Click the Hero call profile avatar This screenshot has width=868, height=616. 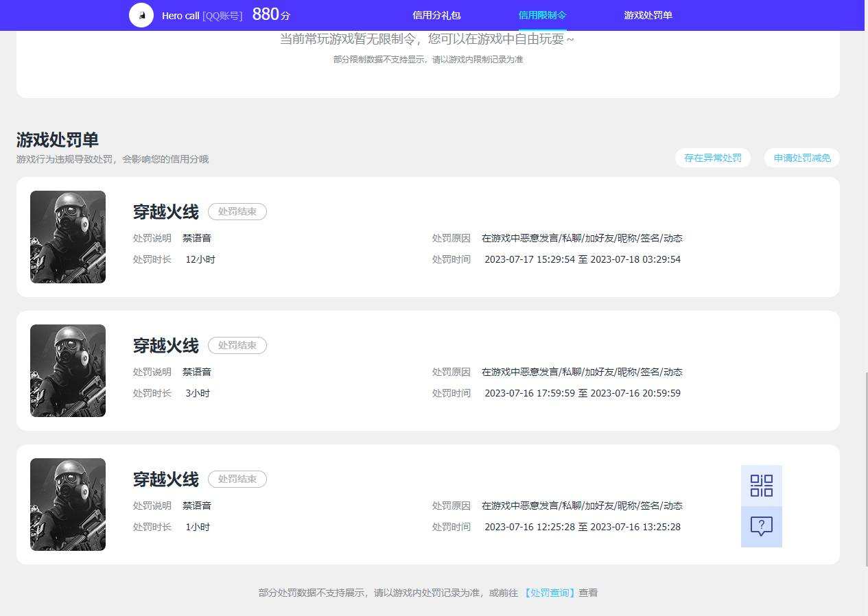point(141,15)
